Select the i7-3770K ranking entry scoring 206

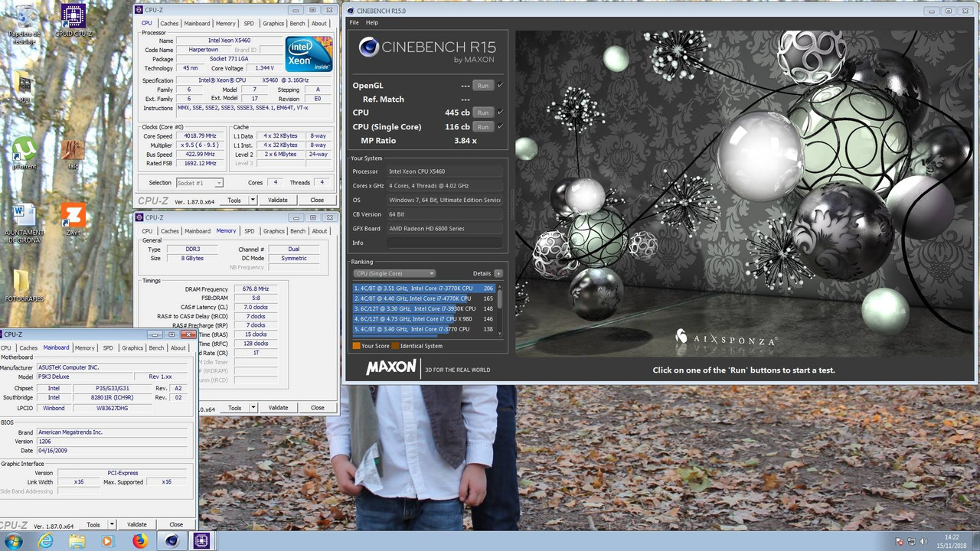tap(424, 289)
